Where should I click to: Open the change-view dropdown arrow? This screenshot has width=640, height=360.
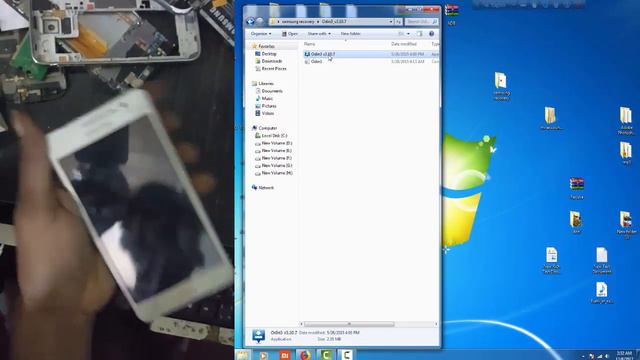[408, 33]
